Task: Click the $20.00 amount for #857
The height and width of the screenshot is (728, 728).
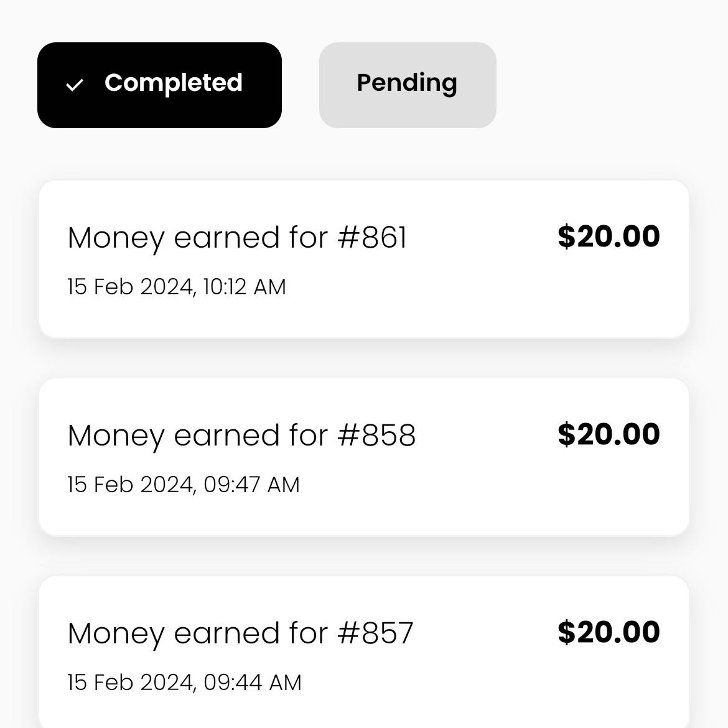Action: tap(608, 633)
